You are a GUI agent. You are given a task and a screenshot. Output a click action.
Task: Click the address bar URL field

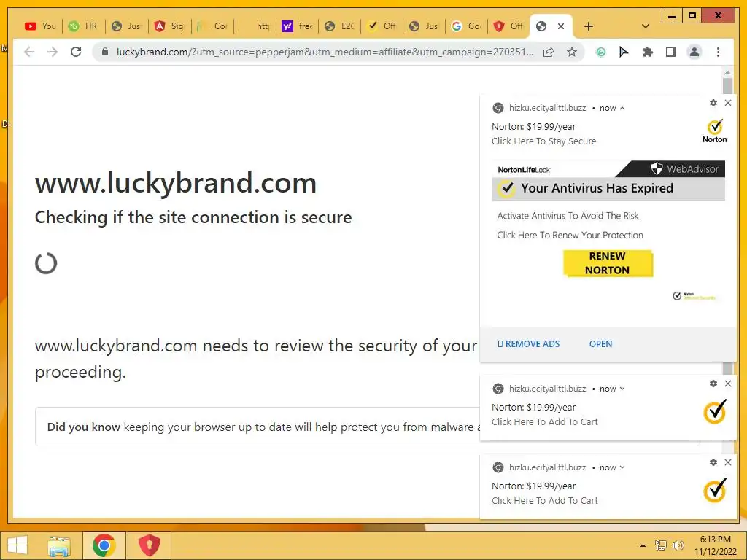(x=325, y=52)
